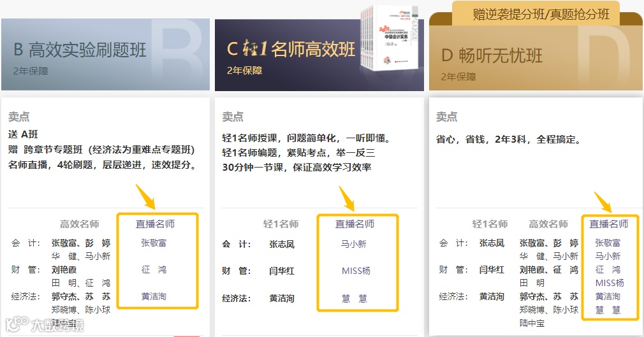
Task: Click the 名师直播,4轮刷题 selling point line
Action: [103, 165]
